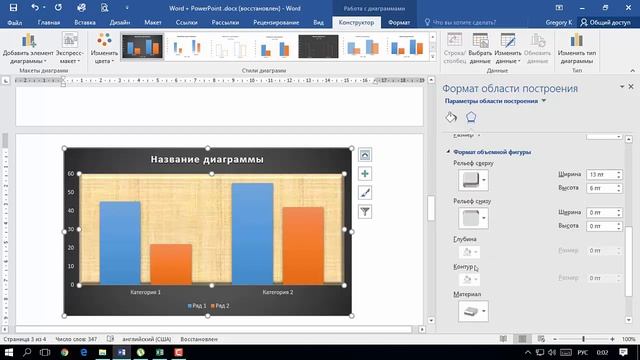Click zoom out minus button
The height and width of the screenshot is (360, 640).
[555, 339]
